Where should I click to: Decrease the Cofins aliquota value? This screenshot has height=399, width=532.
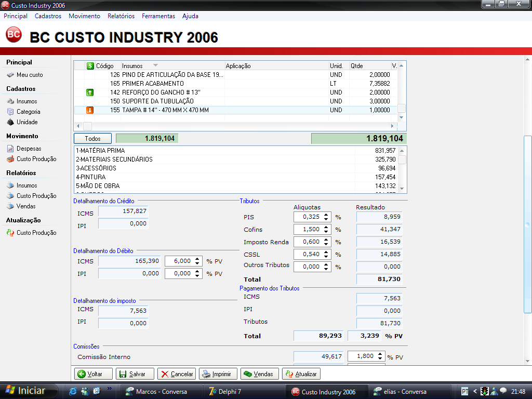click(326, 232)
